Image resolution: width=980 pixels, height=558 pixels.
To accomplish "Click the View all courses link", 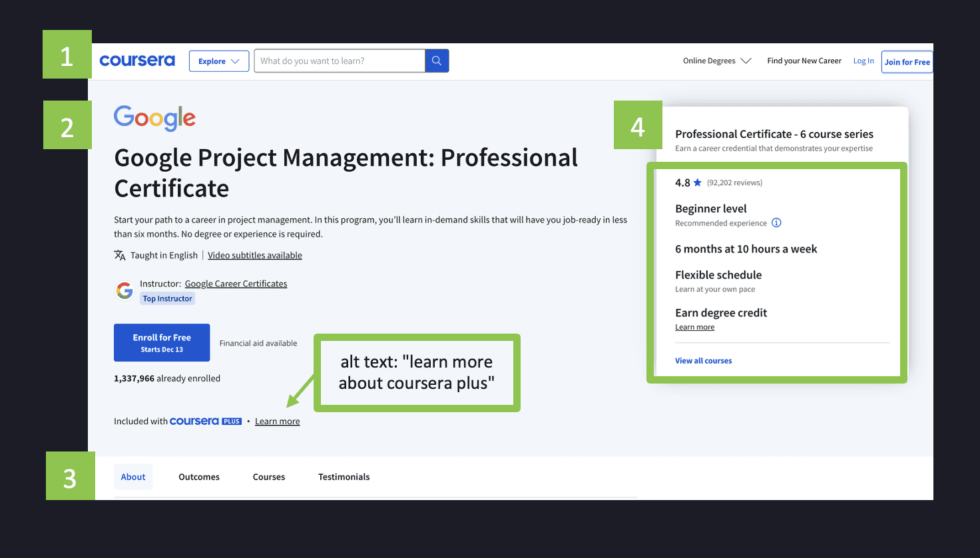I will (x=703, y=361).
